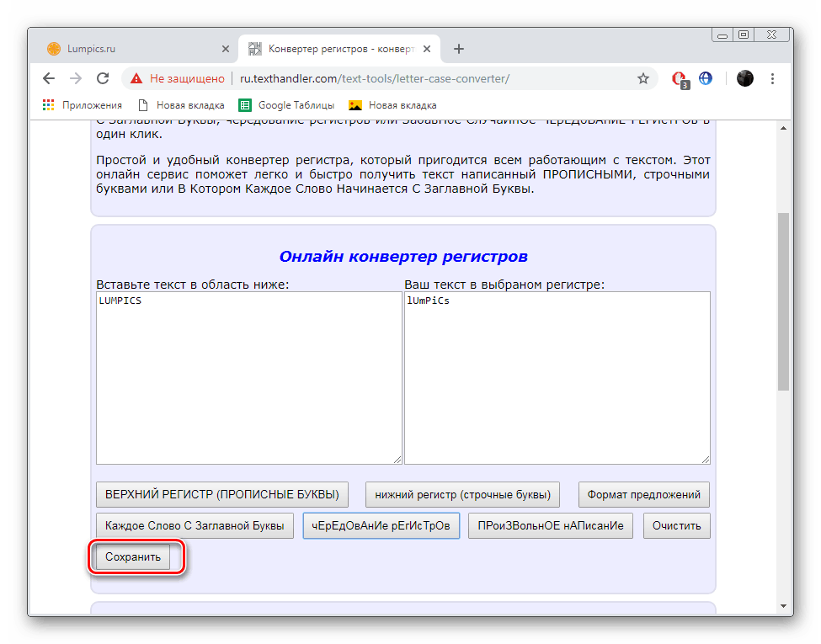This screenshot has height=644, width=821.
Task: Open the Новая вкладка bookmark with picture icon
Action: click(x=392, y=105)
